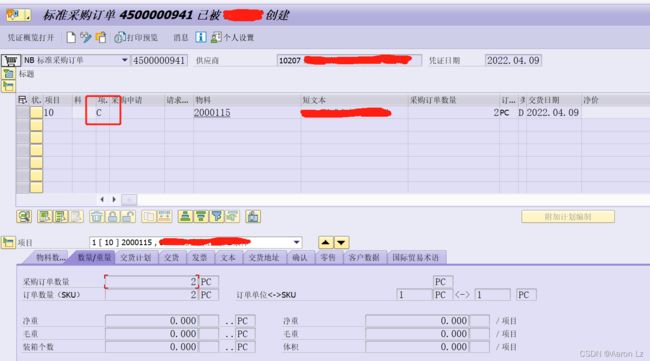Open the services for object icon beside the title
This screenshot has width=650, height=361.
18,15
